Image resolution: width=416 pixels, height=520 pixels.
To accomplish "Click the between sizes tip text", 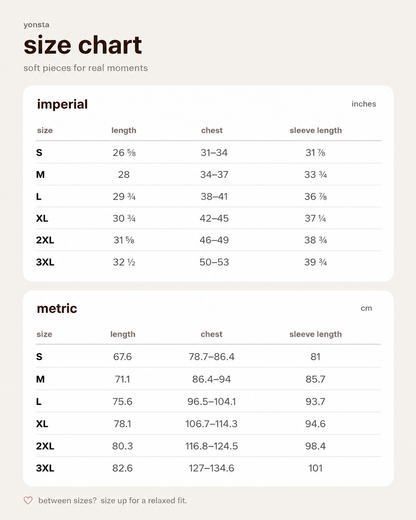I will point(113,500).
